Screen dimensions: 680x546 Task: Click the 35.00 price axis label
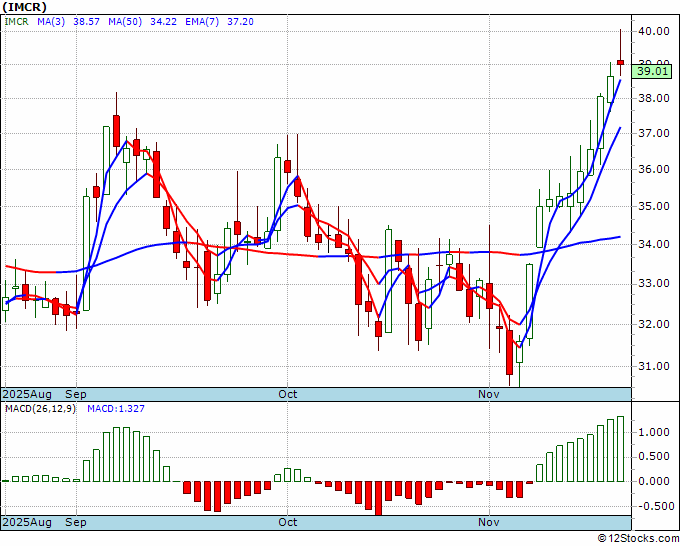[x=654, y=206]
